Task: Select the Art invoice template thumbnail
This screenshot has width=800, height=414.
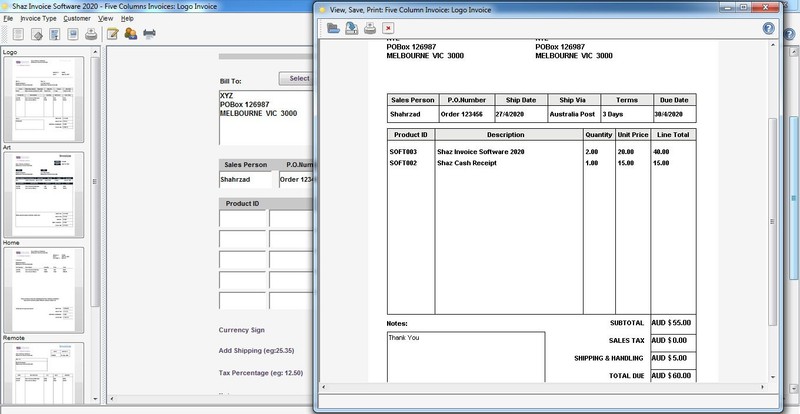Action: pyautogui.click(x=44, y=194)
